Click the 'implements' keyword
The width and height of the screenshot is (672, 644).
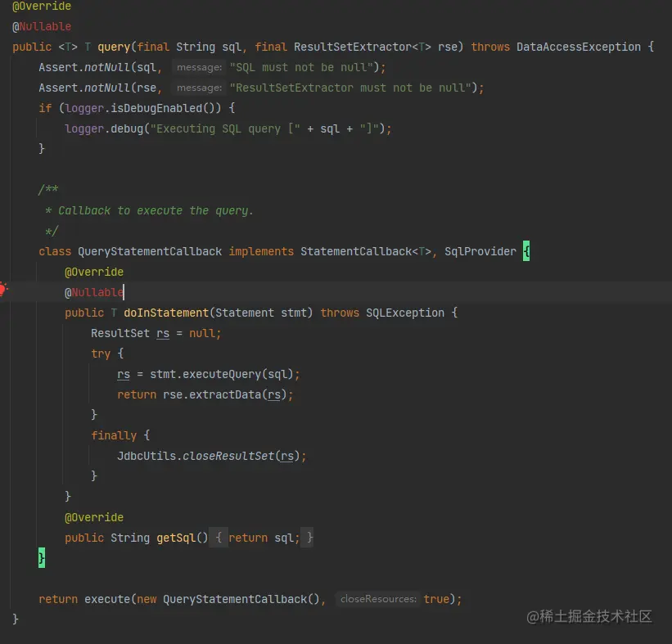coord(261,251)
